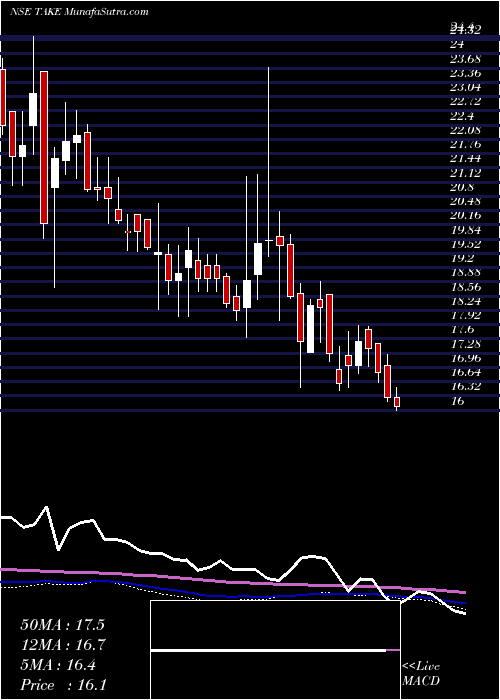Click the 17.6 price axis label

(x=462, y=329)
